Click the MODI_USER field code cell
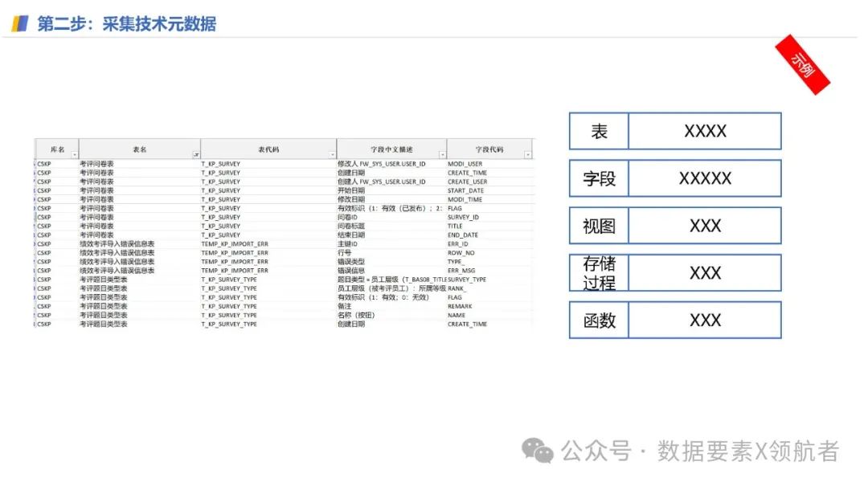This screenshot has width=868, height=486. coord(490,164)
